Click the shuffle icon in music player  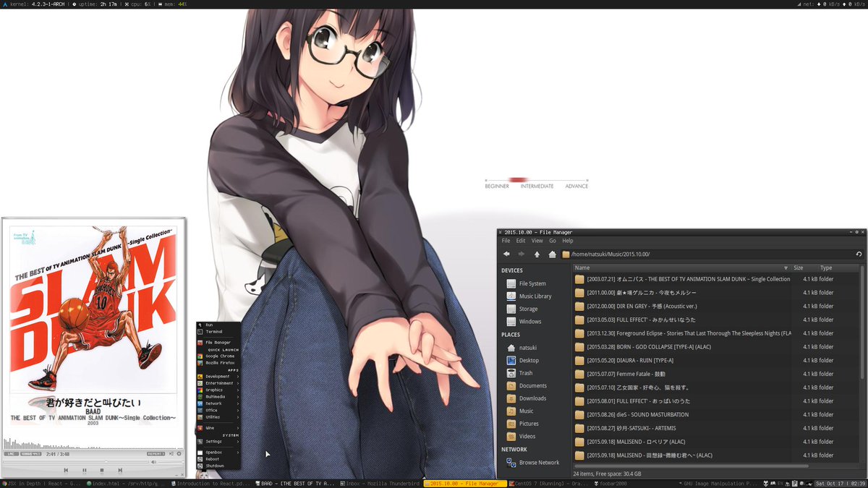[x=171, y=454]
